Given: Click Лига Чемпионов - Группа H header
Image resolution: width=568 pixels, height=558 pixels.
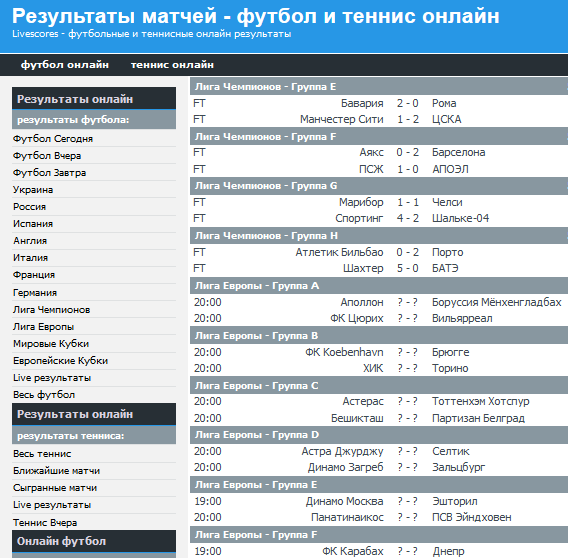Looking at the screenshot, I should pos(267,236).
